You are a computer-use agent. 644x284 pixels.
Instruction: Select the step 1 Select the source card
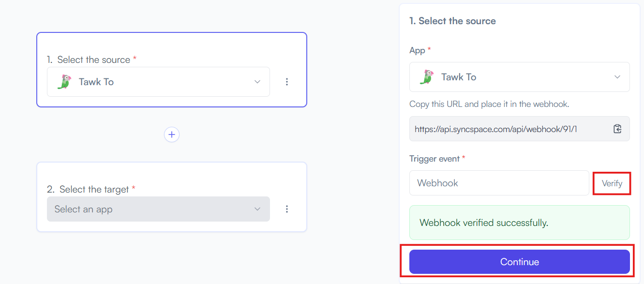(x=172, y=70)
